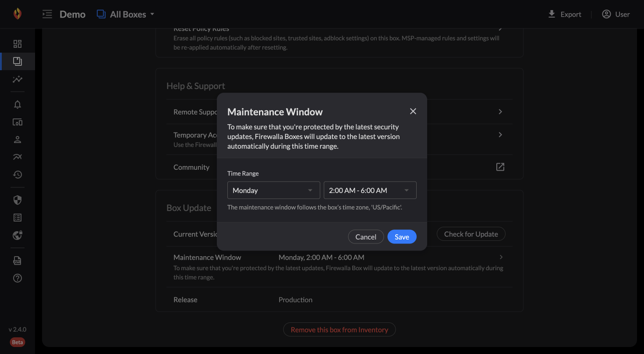The height and width of the screenshot is (354, 644).
Task: Click the Check for Update button
Action: (x=471, y=234)
